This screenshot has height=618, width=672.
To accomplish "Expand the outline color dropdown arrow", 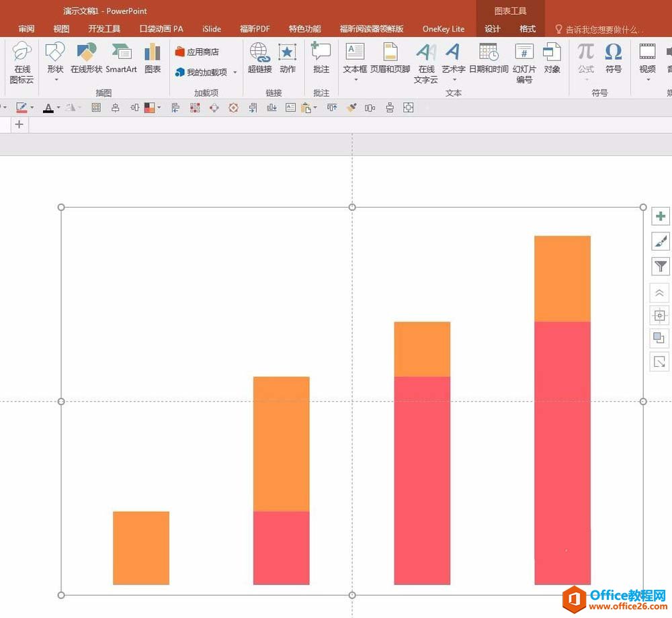I will (32, 107).
